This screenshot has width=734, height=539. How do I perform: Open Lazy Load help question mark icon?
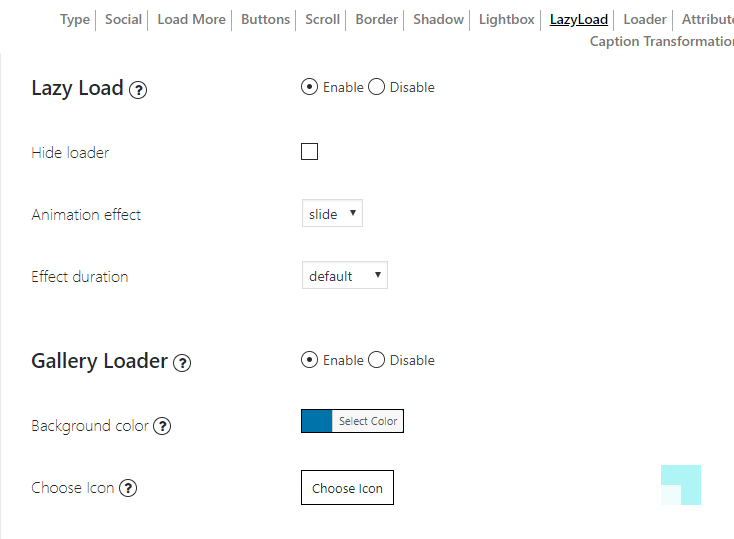tap(138, 89)
